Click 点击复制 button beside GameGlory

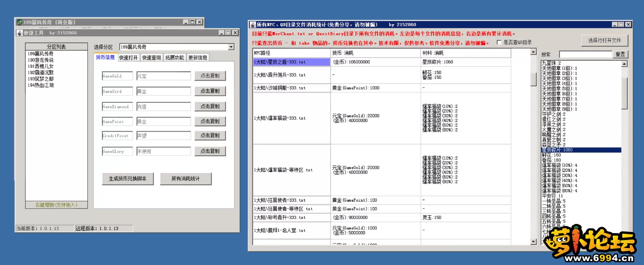tap(210, 151)
